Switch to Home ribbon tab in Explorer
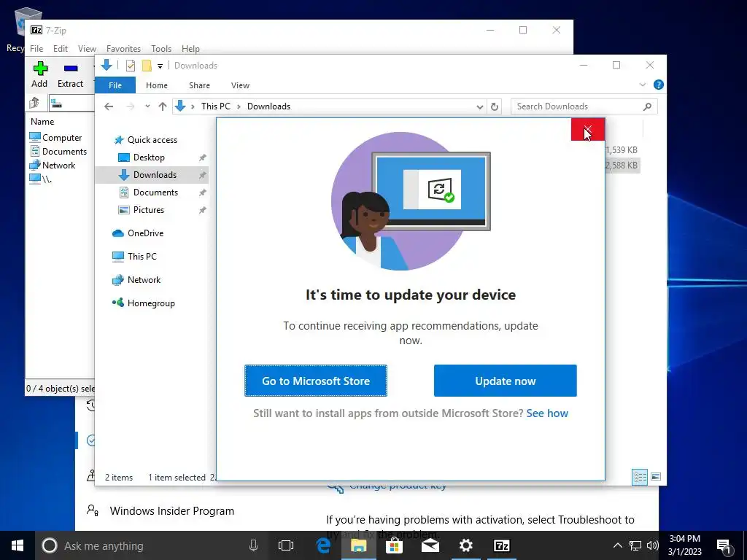 point(157,85)
